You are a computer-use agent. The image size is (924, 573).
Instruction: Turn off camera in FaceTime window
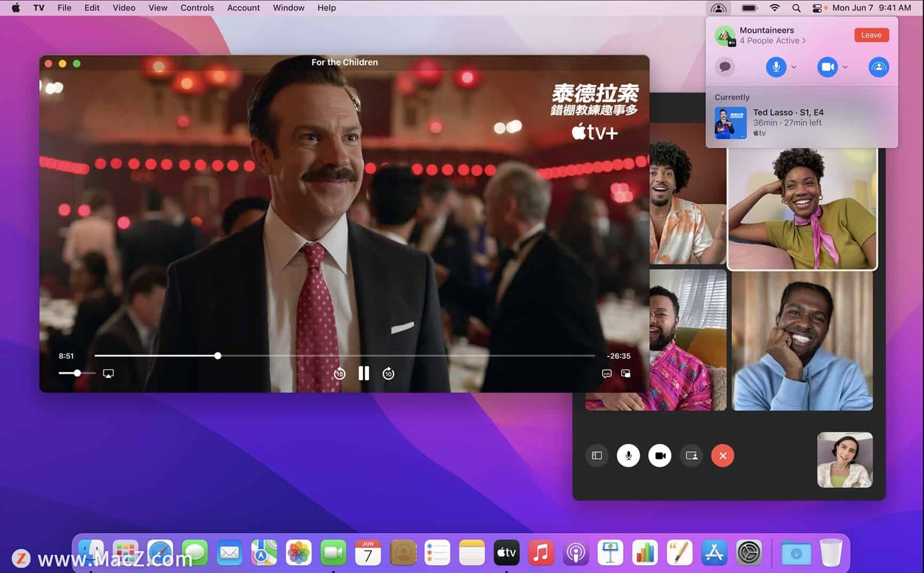click(660, 456)
